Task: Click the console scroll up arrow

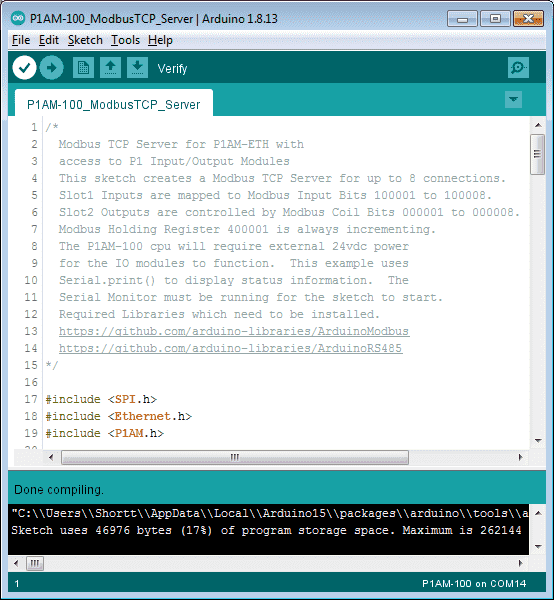Action: pyautogui.click(x=538, y=513)
